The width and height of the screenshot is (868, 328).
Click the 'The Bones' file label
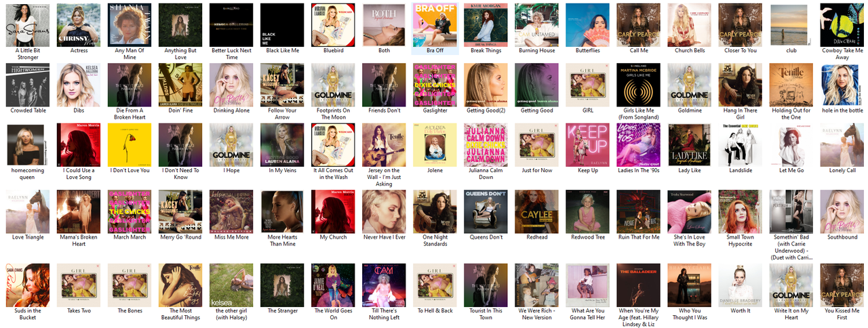(x=130, y=310)
